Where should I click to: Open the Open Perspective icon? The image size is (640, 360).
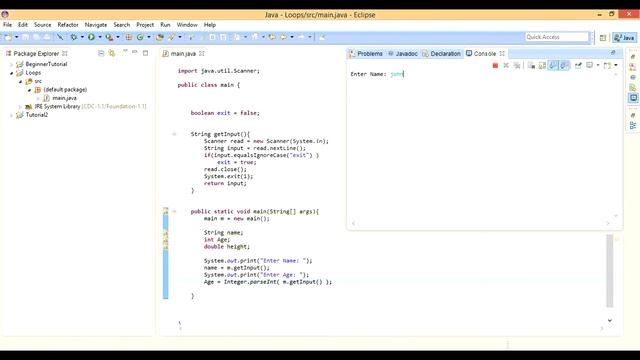click(x=603, y=38)
